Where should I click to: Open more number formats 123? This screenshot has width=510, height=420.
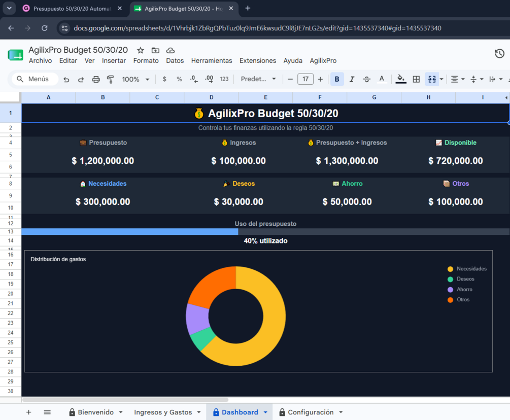coord(224,79)
